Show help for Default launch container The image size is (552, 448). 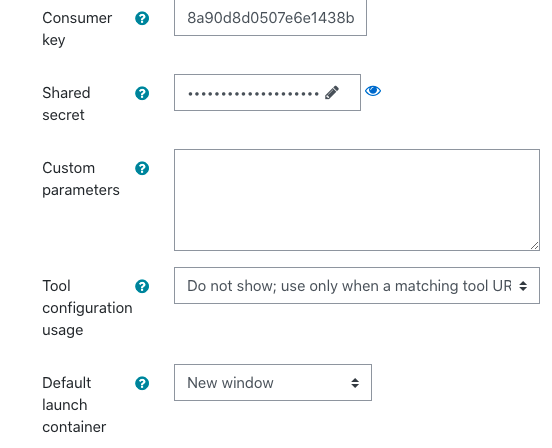coord(142,383)
